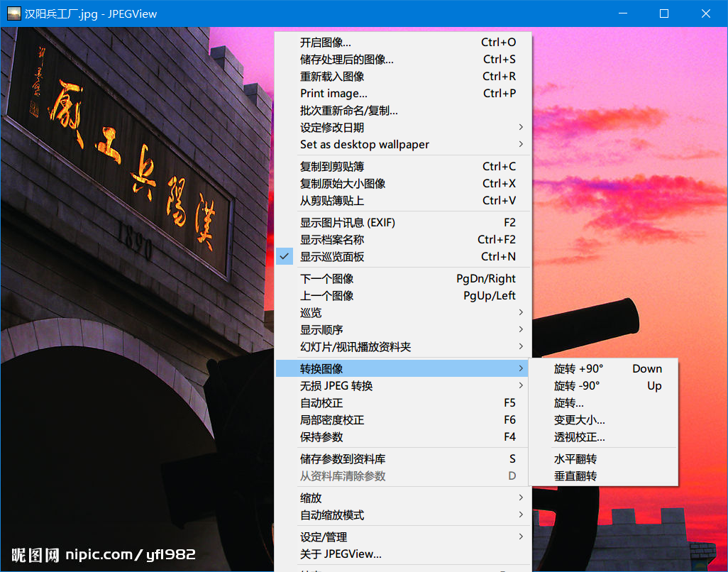This screenshot has width=728, height=572.
Task: Choose 旋转 -90° option
Action: pyautogui.click(x=577, y=386)
